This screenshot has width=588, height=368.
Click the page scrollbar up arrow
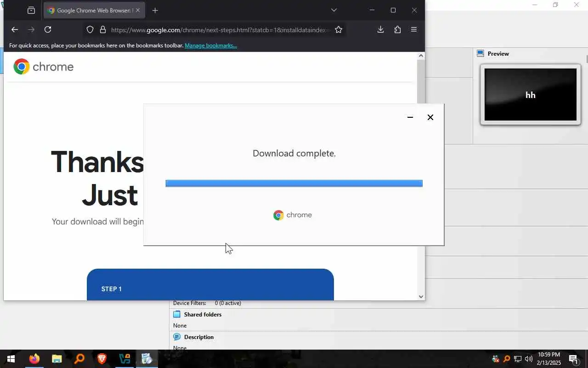421,56
